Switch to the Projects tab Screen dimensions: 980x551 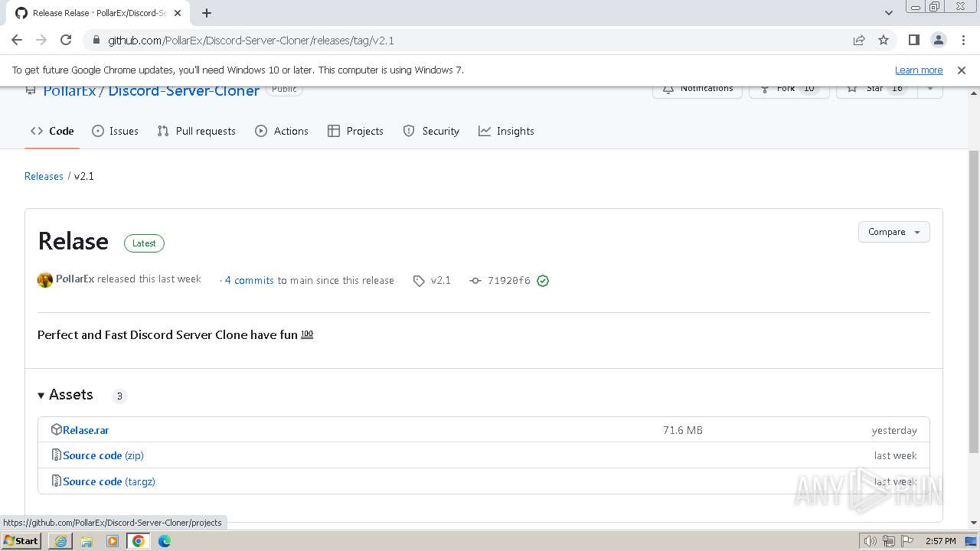pos(355,131)
